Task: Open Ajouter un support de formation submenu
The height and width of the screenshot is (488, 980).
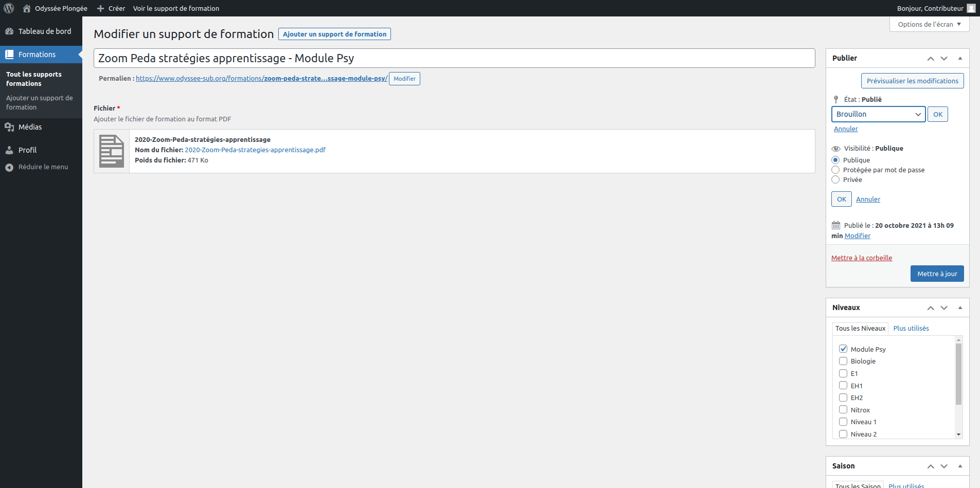Action: tap(39, 102)
